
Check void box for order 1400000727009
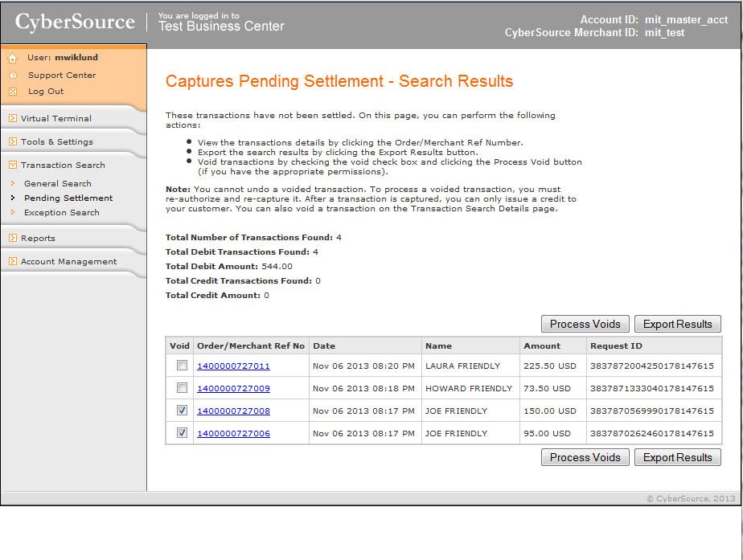pyautogui.click(x=182, y=388)
